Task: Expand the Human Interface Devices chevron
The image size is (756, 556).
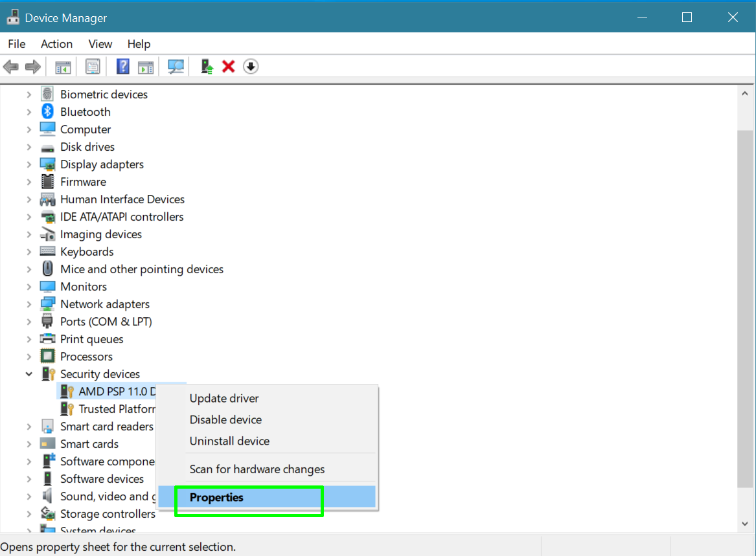Action: [29, 199]
